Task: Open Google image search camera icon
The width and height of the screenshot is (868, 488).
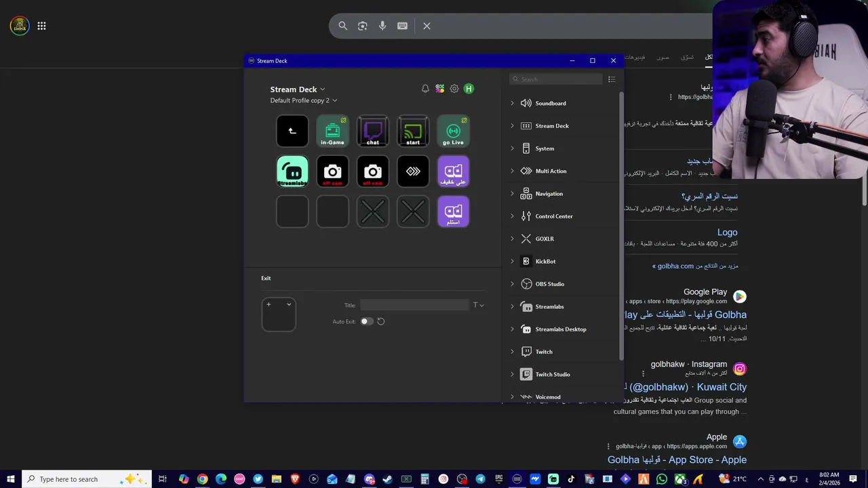Action: (363, 26)
